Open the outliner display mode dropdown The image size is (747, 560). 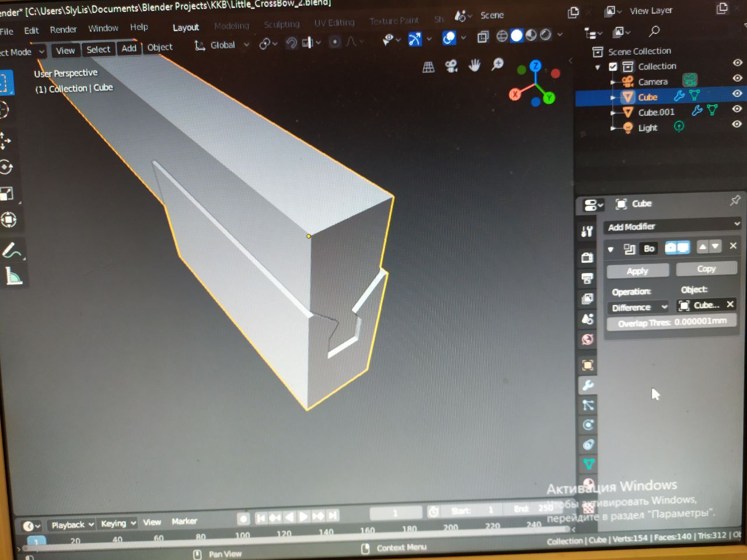coord(593,33)
